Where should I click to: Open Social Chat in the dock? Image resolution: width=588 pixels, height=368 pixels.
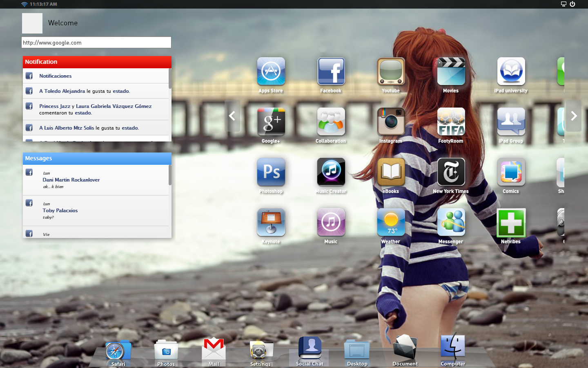(x=310, y=351)
